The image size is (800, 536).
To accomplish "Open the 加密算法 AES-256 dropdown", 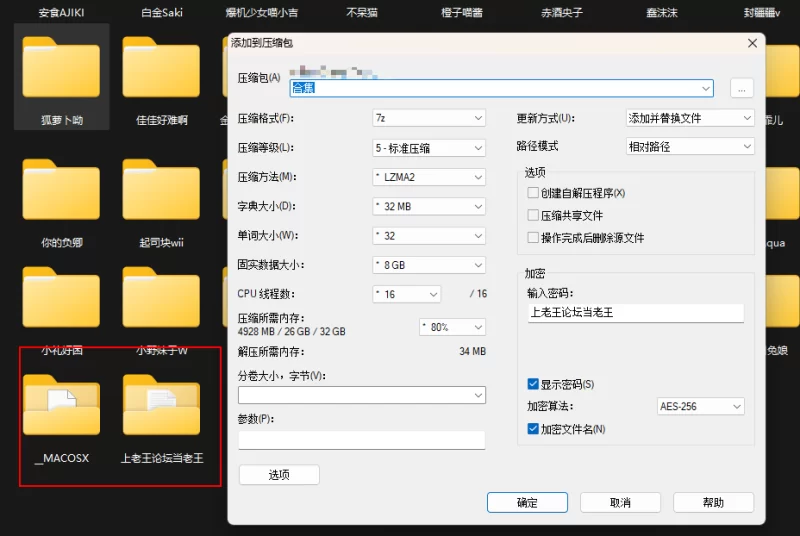I will 700,407.
